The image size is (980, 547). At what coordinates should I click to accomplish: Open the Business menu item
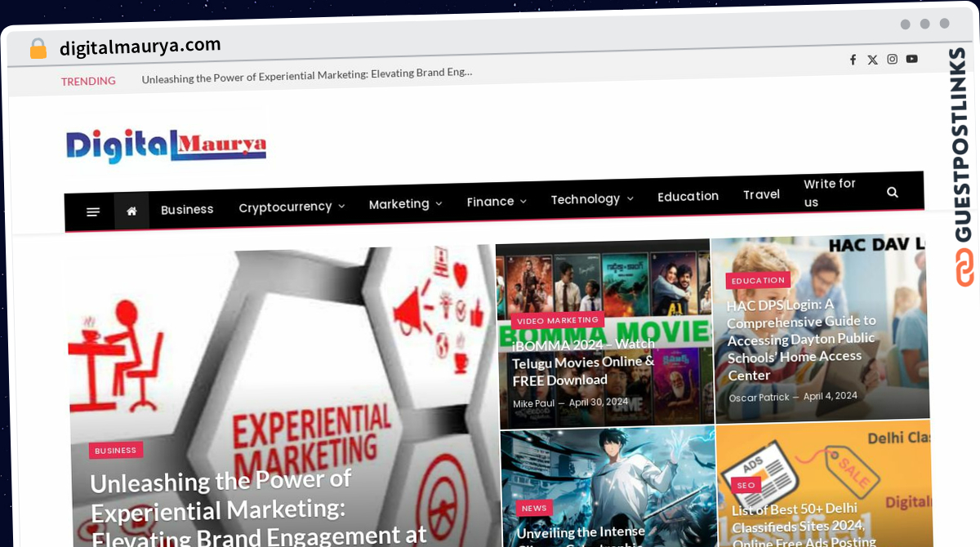coord(187,210)
